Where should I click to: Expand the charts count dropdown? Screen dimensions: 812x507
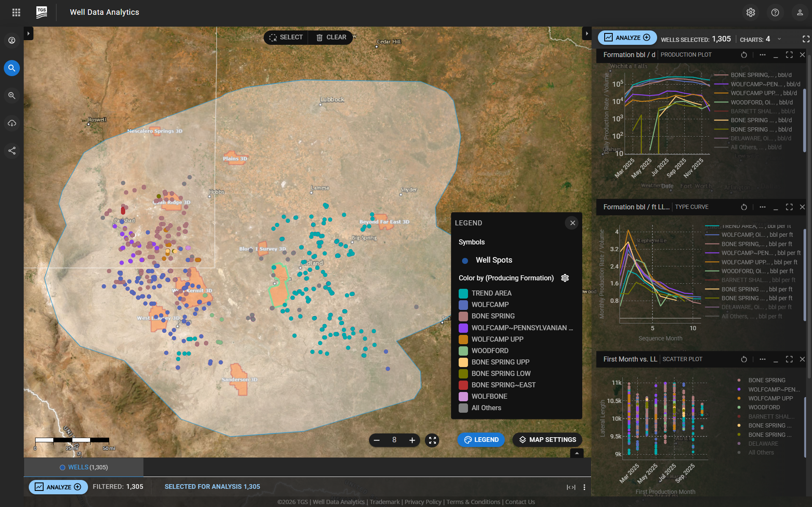(x=779, y=39)
